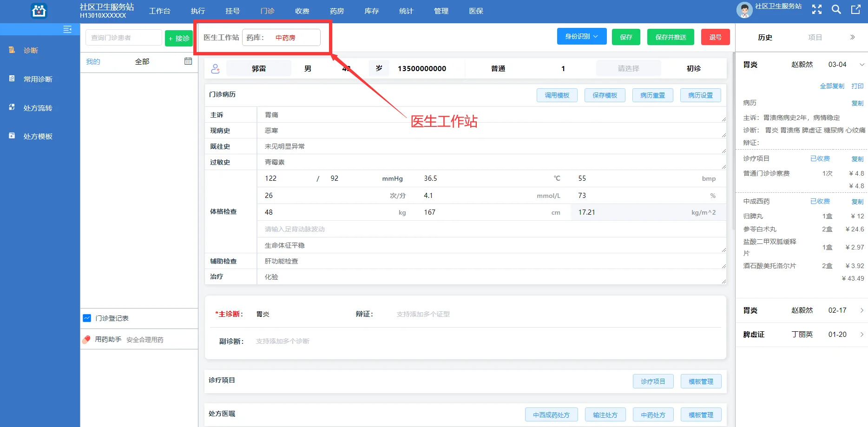Click the hospital logo icon top left
Viewport: 868px width, 427px height.
(x=39, y=10)
